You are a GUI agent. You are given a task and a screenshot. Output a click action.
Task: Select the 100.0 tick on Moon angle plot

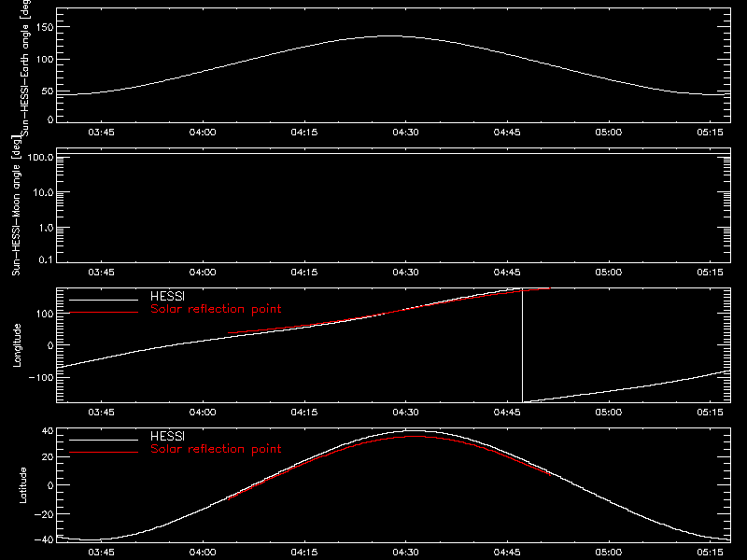(x=40, y=157)
